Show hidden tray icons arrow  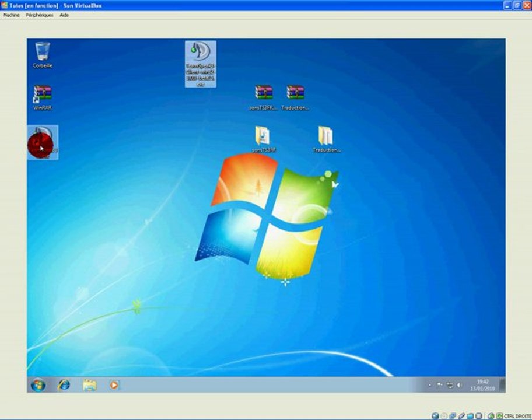point(429,385)
